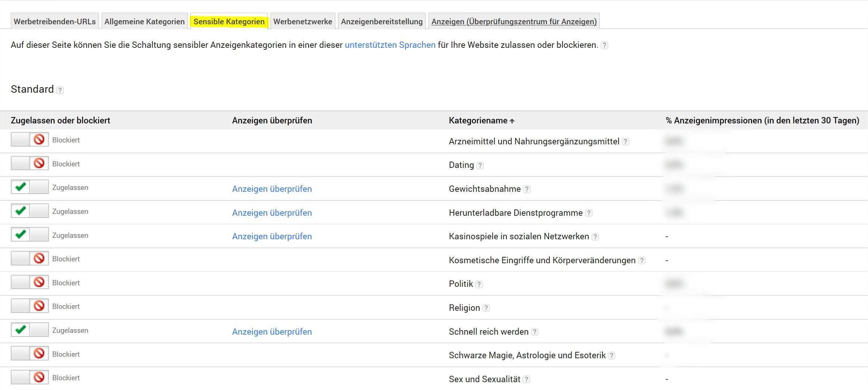Screen dimensions: 868x390
Task: Toggle the Religion category switch
Action: pyautogui.click(x=30, y=306)
